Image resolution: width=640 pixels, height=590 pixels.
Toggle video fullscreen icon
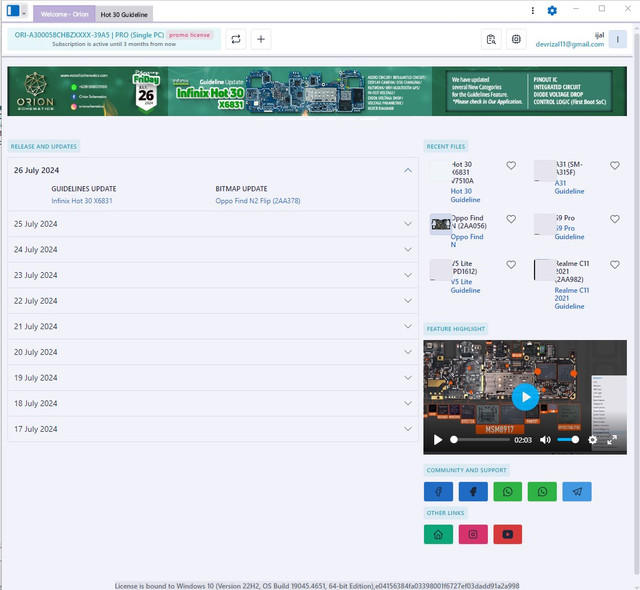[x=612, y=440]
